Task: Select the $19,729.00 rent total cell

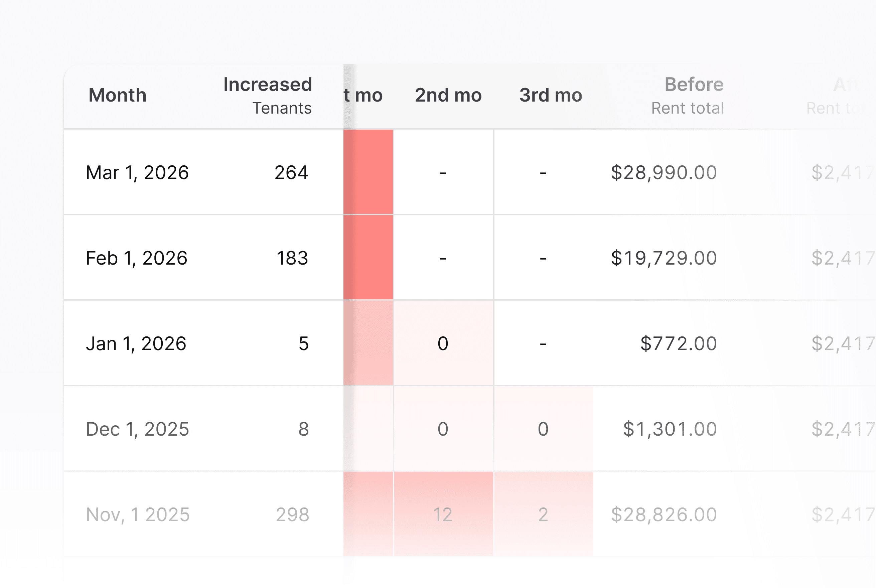Action: (x=664, y=258)
